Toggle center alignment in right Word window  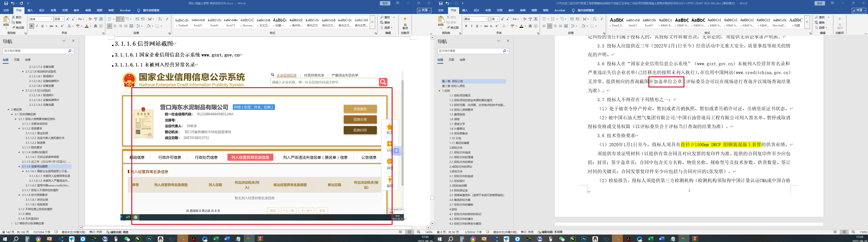(550, 26)
